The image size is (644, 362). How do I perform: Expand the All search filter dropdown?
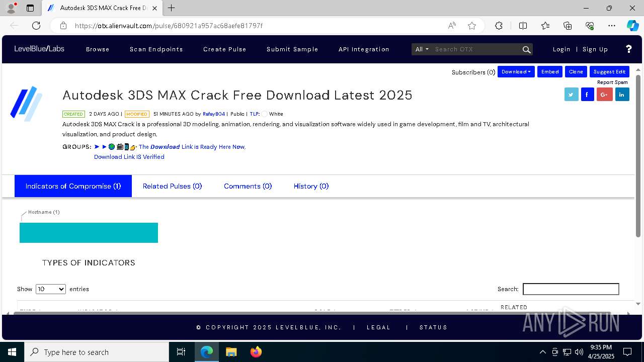[422, 49]
